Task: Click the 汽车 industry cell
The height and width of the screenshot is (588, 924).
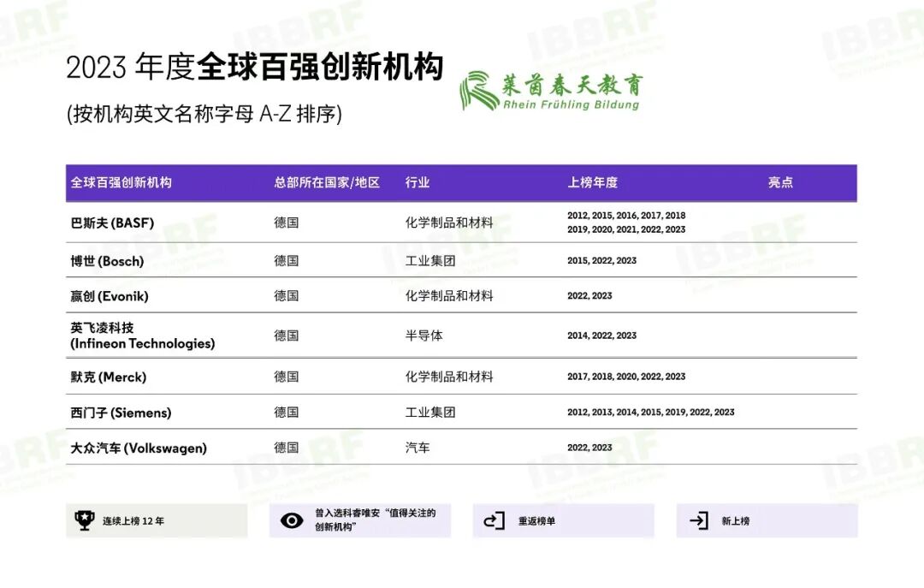Action: (x=418, y=448)
